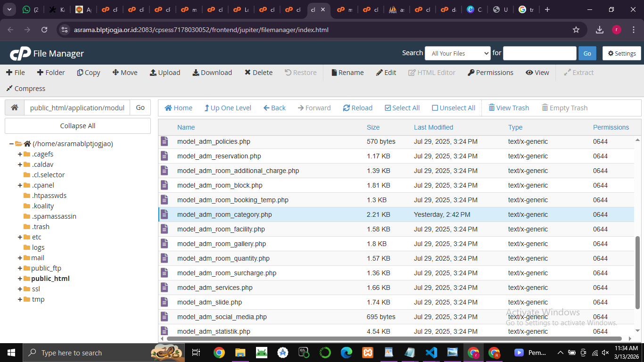Image resolution: width=644 pixels, height=362 pixels.
Task: Expand the public_html folder tree node
Action: click(x=20, y=279)
